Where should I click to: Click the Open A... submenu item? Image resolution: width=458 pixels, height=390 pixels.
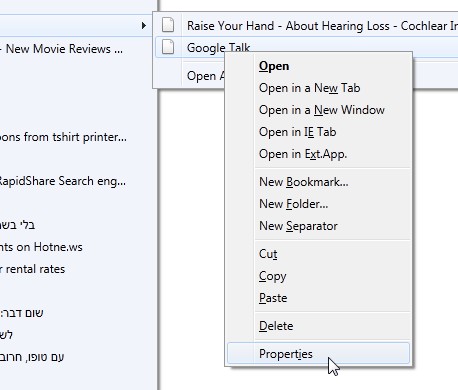(206, 76)
